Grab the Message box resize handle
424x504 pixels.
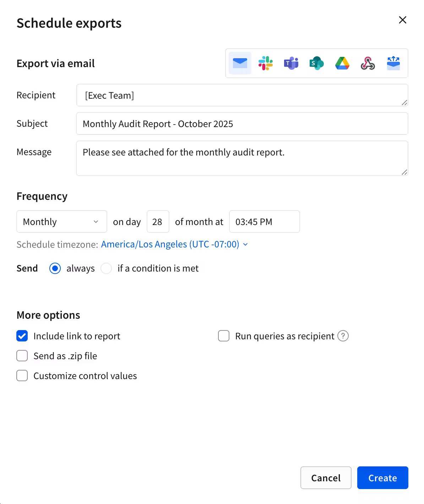pyautogui.click(x=404, y=172)
